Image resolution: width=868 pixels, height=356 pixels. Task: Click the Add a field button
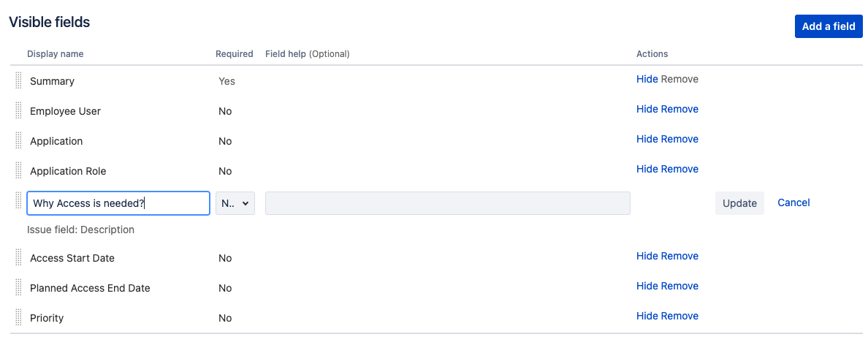pyautogui.click(x=829, y=26)
